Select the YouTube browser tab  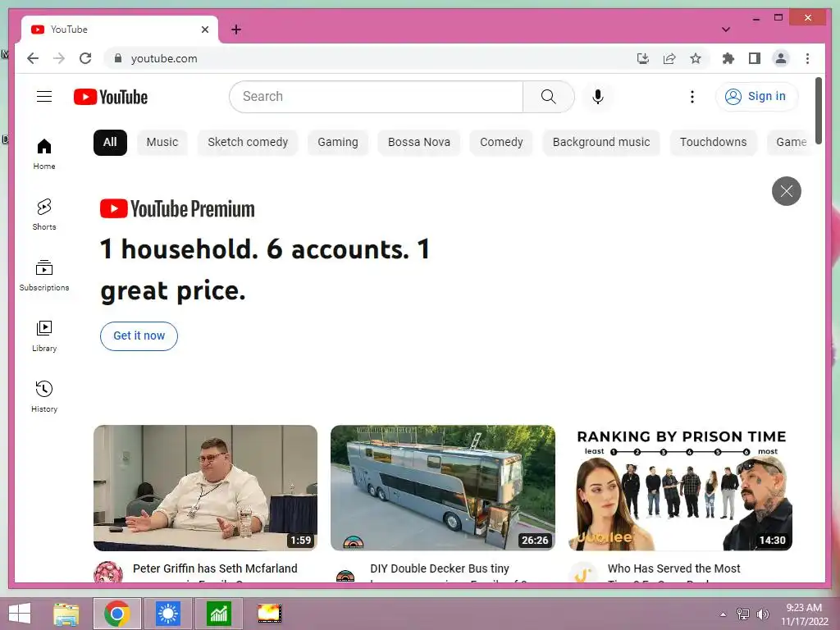tap(119, 30)
